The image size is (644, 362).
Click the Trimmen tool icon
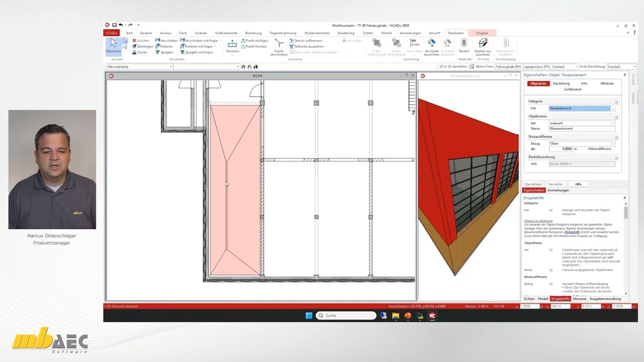(x=232, y=44)
